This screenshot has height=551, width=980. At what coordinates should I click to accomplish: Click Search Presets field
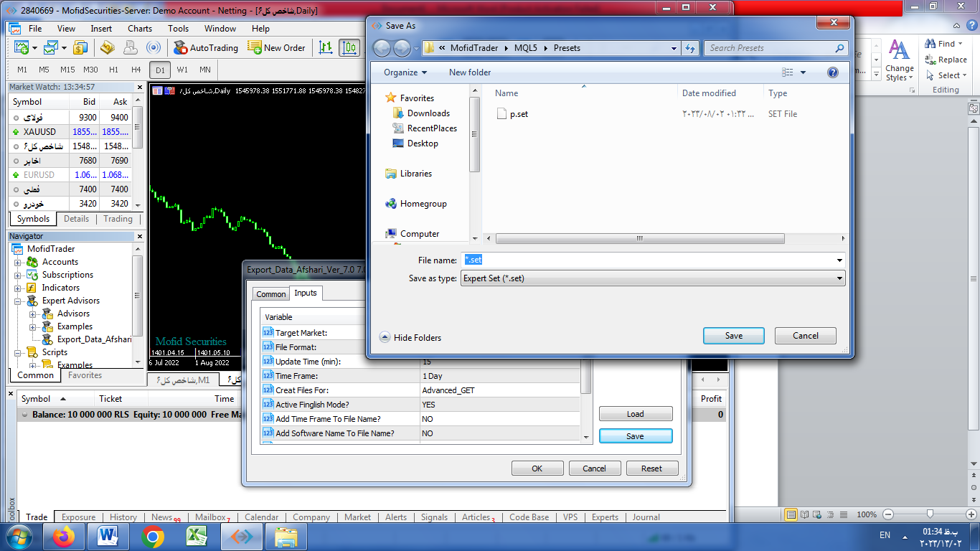[776, 48]
